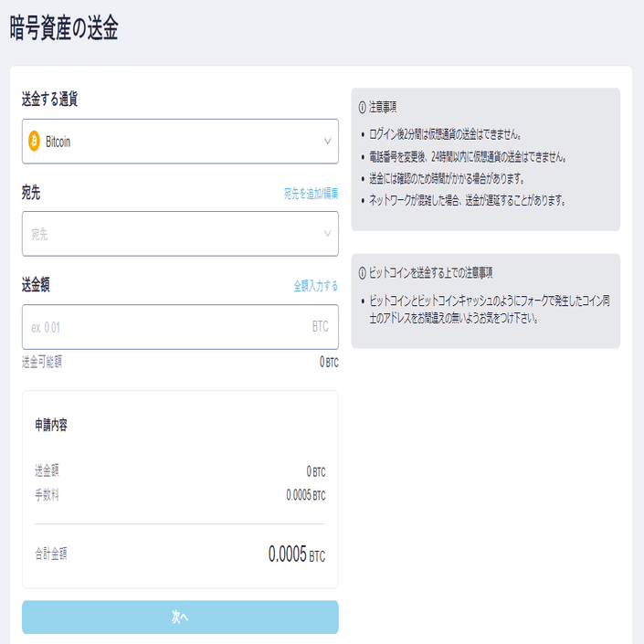Focus the 送金額 amount input field
644x644 pixels.
(x=180, y=327)
